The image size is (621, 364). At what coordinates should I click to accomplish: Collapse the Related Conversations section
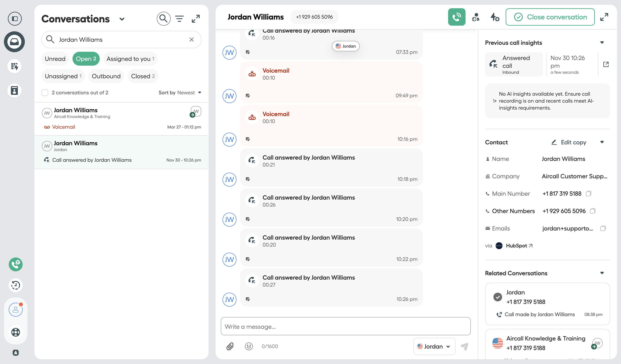[602, 273]
